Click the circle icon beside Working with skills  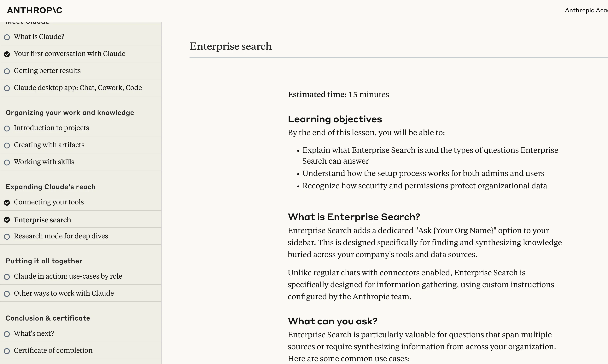coord(7,162)
